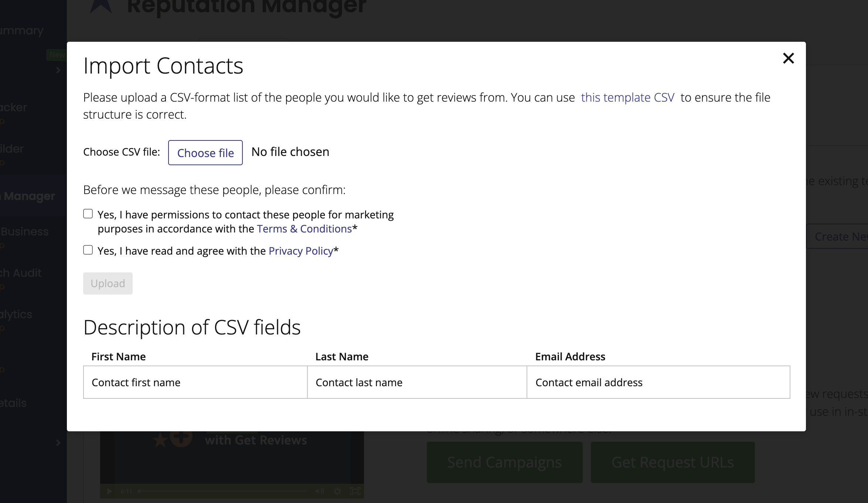Open the Business item in sidebar
This screenshot has width=868, height=503.
coord(24,232)
